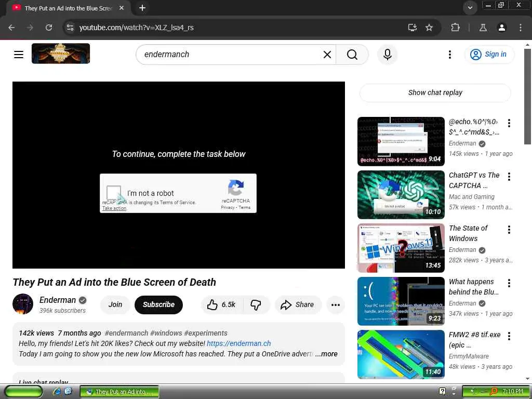532x399 pixels.
Task: Click the #experiments hashtag
Action: pyautogui.click(x=206, y=333)
